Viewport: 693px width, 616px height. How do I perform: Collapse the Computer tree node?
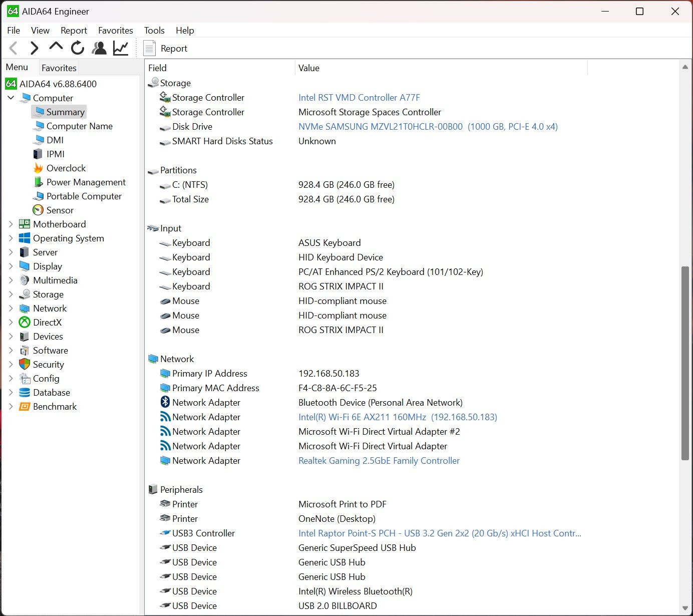point(11,98)
